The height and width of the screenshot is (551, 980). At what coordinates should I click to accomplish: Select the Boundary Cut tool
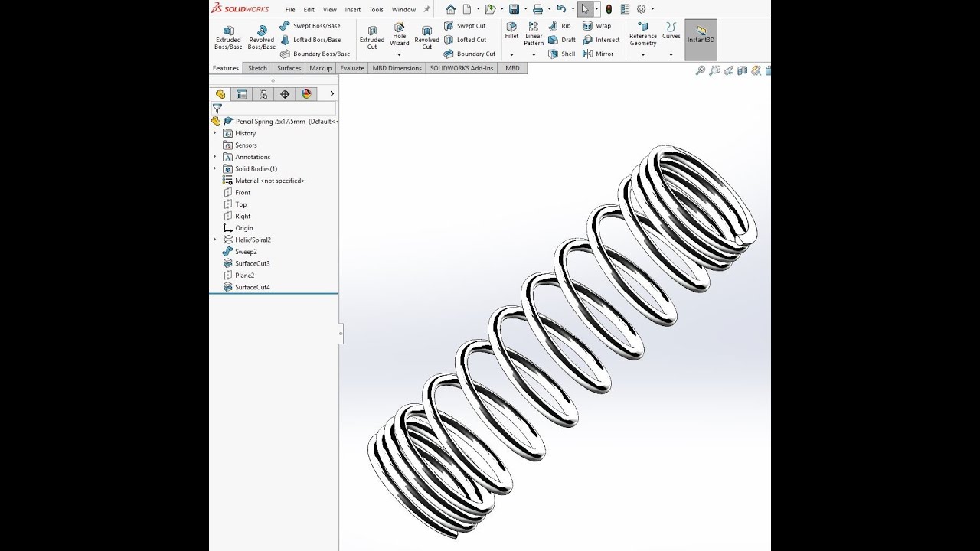(x=469, y=54)
